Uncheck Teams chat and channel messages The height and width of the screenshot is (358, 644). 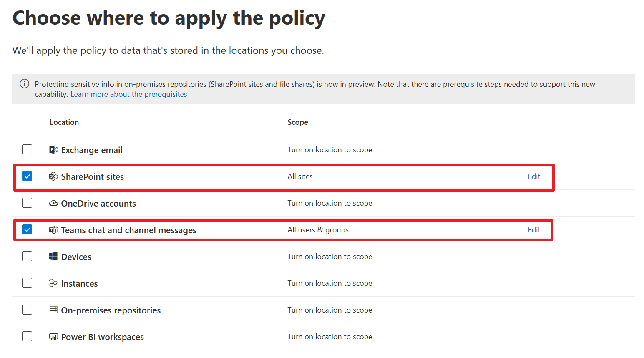pyautogui.click(x=27, y=229)
